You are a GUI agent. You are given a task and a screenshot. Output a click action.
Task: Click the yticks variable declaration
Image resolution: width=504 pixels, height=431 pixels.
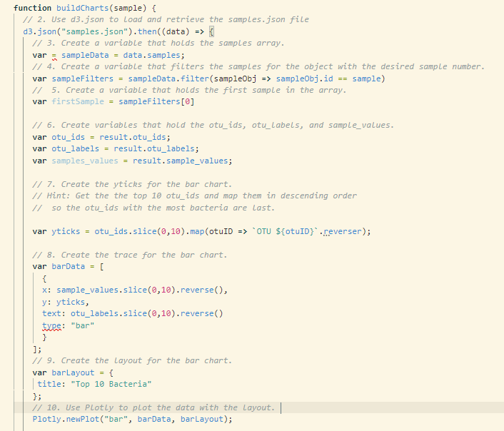(66, 231)
